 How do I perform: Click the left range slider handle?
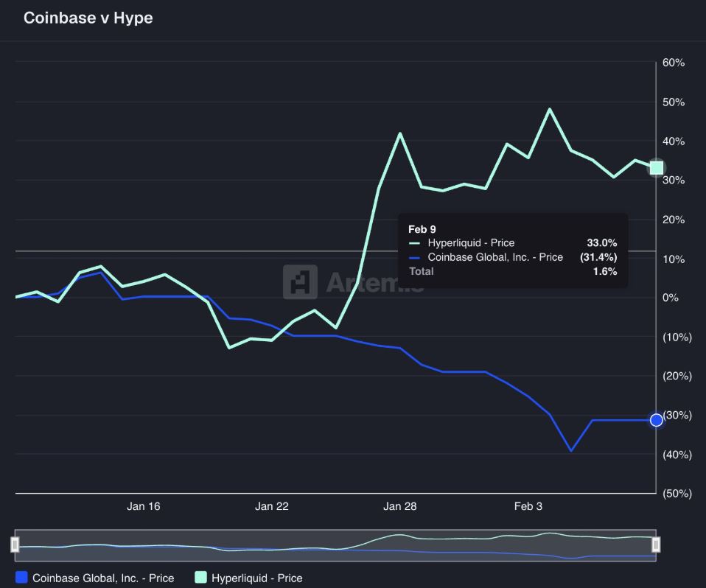[15, 545]
